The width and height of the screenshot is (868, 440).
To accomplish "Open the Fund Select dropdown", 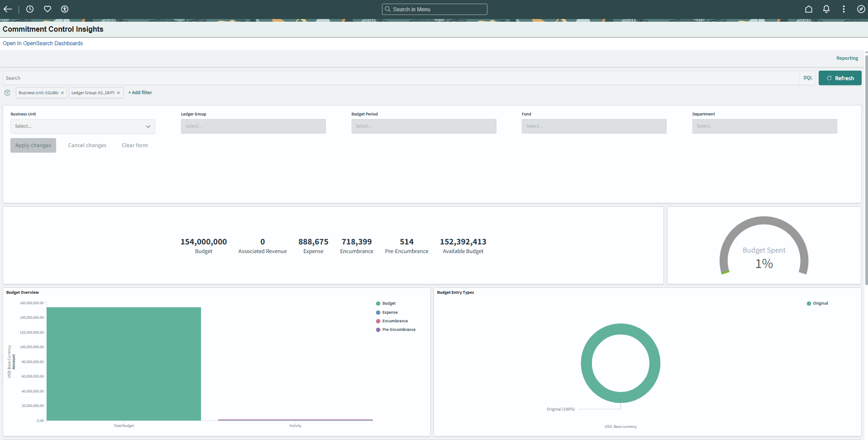I will (x=594, y=126).
